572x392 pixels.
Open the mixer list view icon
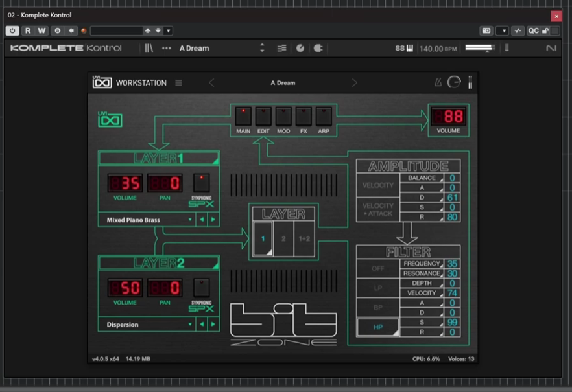(281, 48)
